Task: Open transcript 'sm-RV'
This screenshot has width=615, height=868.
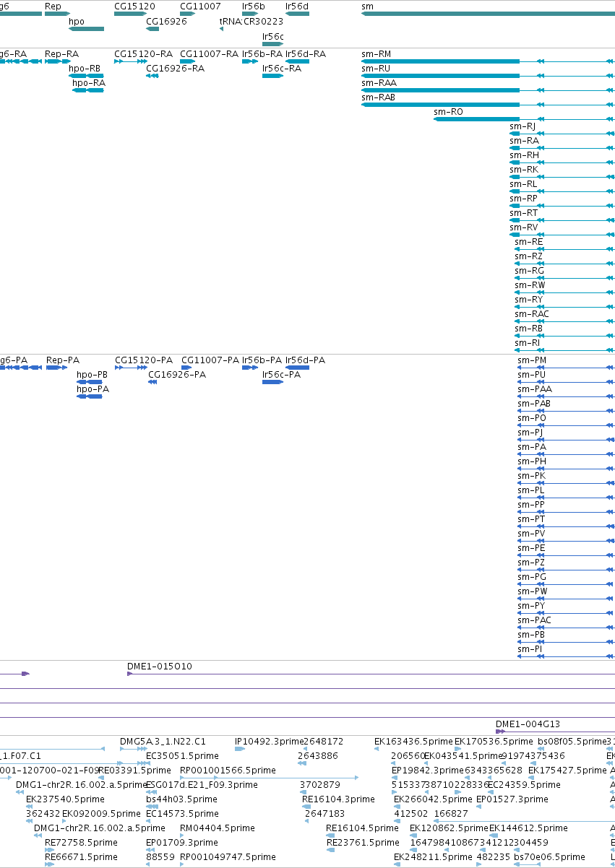Action: pos(524,227)
